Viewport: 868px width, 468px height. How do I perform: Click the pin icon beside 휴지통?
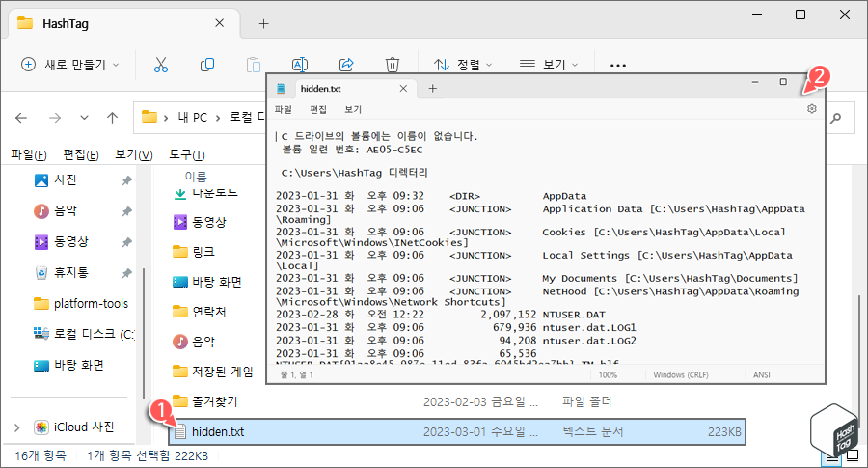(126, 272)
